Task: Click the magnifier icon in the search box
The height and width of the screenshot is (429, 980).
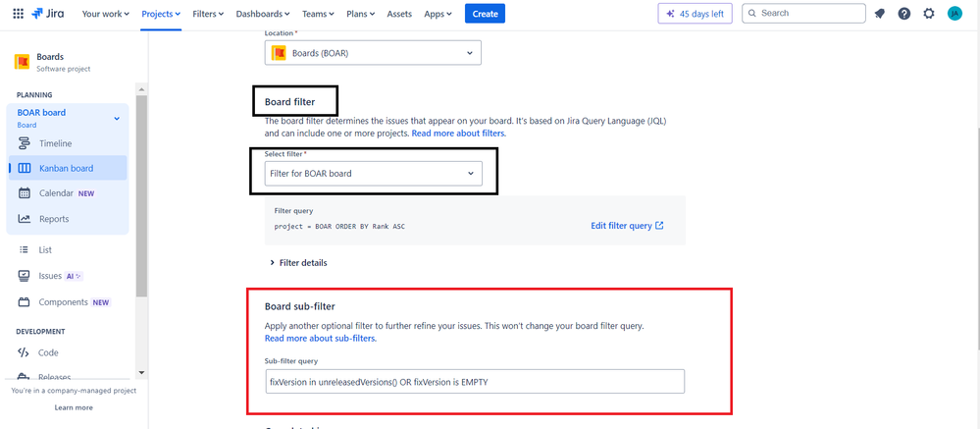Action: (x=752, y=13)
